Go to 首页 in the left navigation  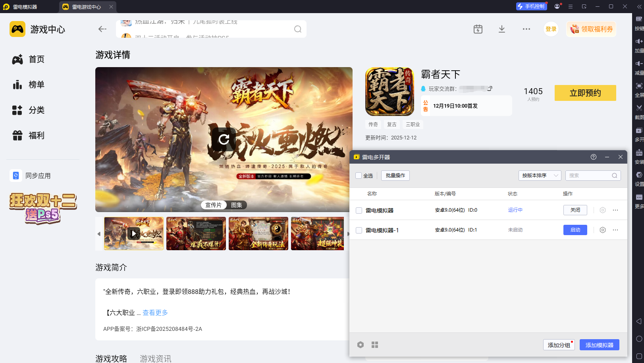(x=29, y=59)
